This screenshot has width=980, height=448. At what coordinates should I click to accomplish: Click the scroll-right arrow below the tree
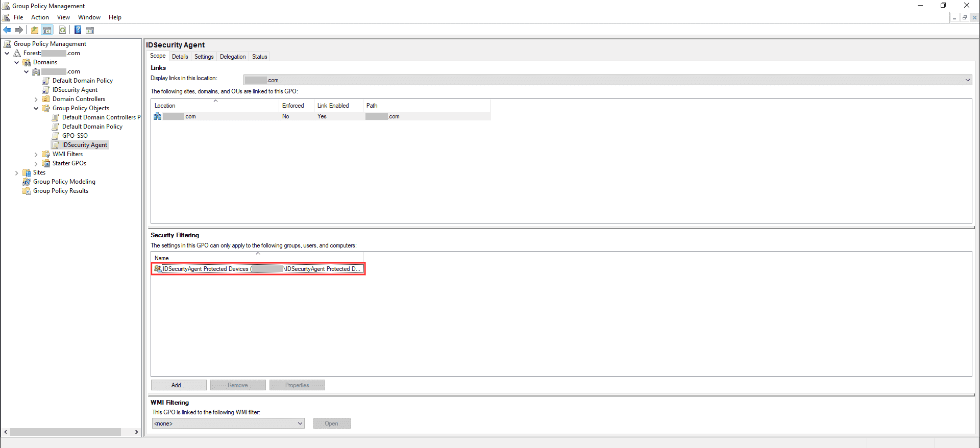pos(136,432)
